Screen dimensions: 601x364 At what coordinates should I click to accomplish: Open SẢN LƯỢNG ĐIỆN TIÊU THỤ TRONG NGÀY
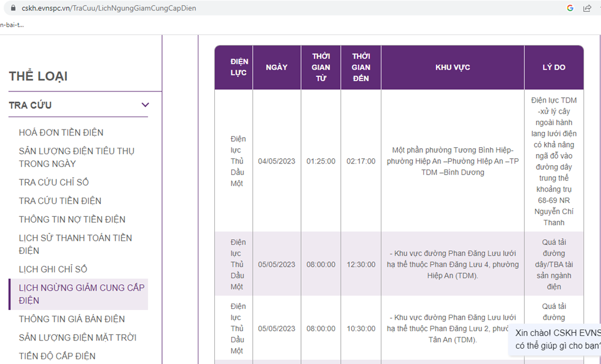pos(77,157)
